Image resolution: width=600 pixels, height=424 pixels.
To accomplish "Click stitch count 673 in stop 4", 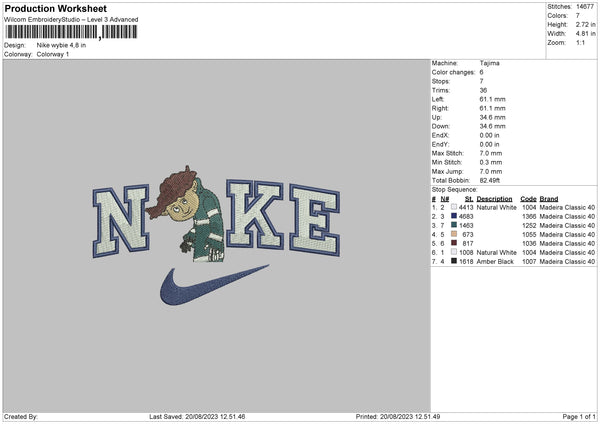I will point(468,234).
